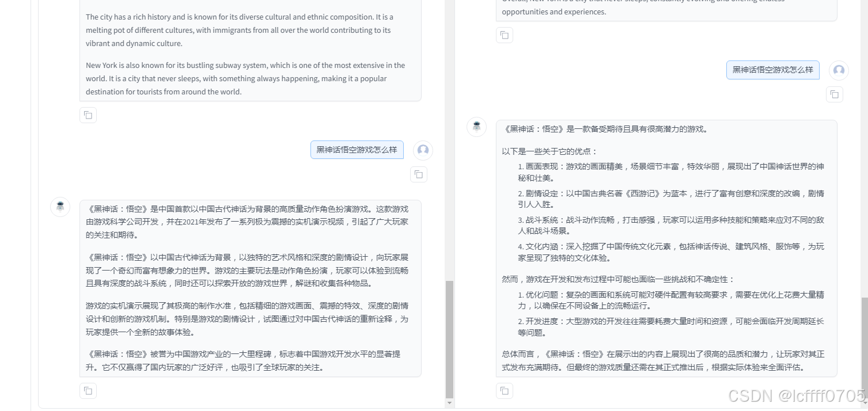Click list item 3 战斗系统

[671, 226]
